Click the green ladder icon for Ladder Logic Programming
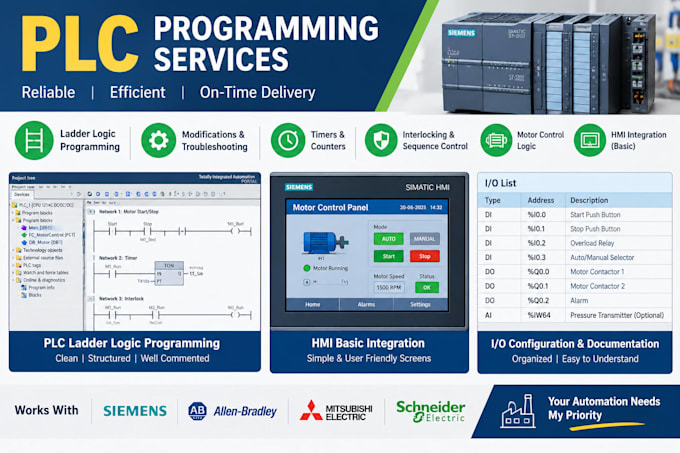The width and height of the screenshot is (680, 453). (x=34, y=140)
